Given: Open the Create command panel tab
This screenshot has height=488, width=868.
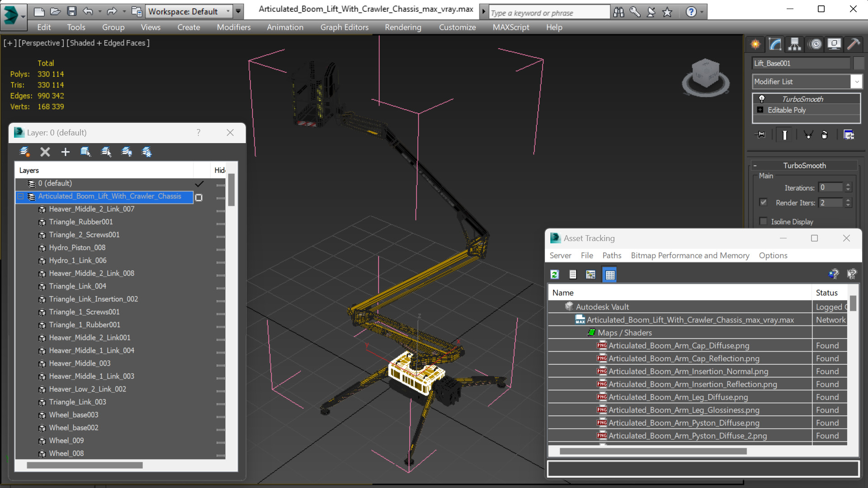Looking at the screenshot, I should [755, 44].
